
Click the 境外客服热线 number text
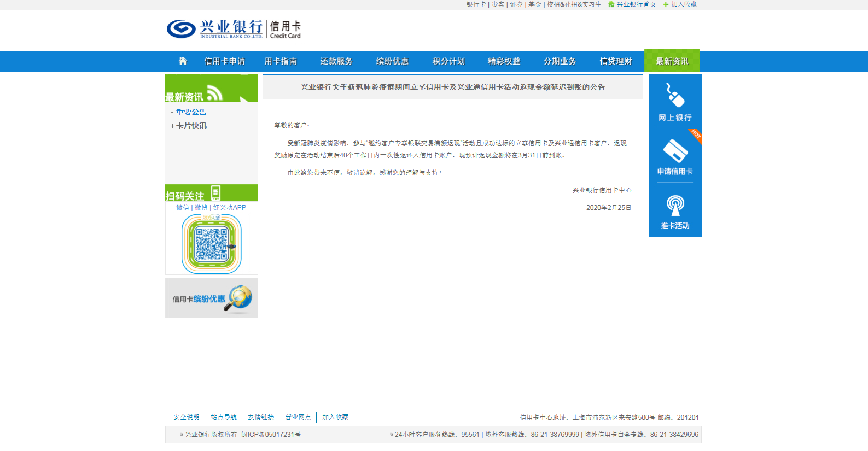click(x=532, y=435)
